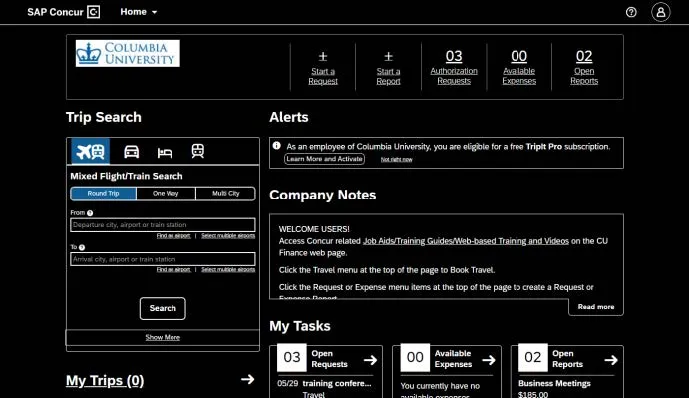The width and height of the screenshot is (689, 398).
Task: Open the My Trips (0) link
Action: [x=105, y=380]
